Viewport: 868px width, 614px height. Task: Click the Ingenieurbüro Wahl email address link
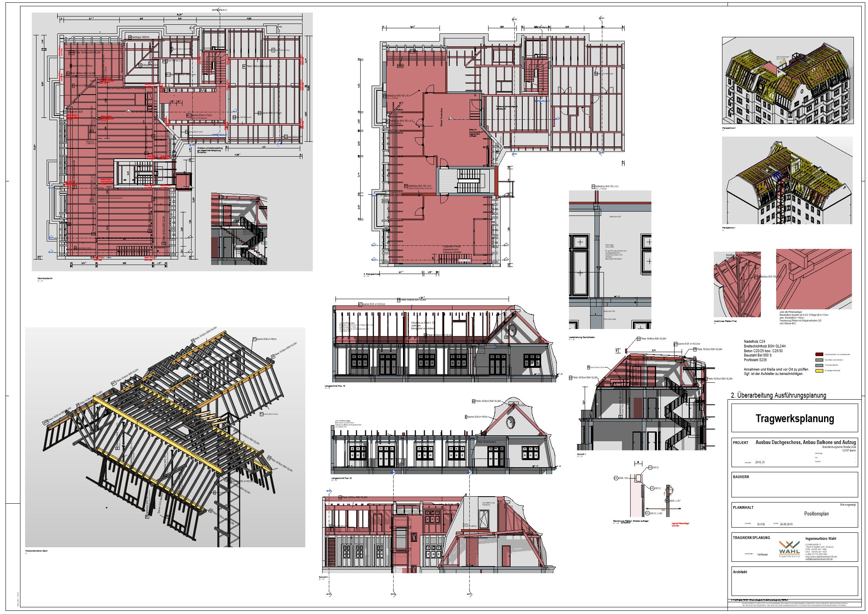tap(819, 559)
